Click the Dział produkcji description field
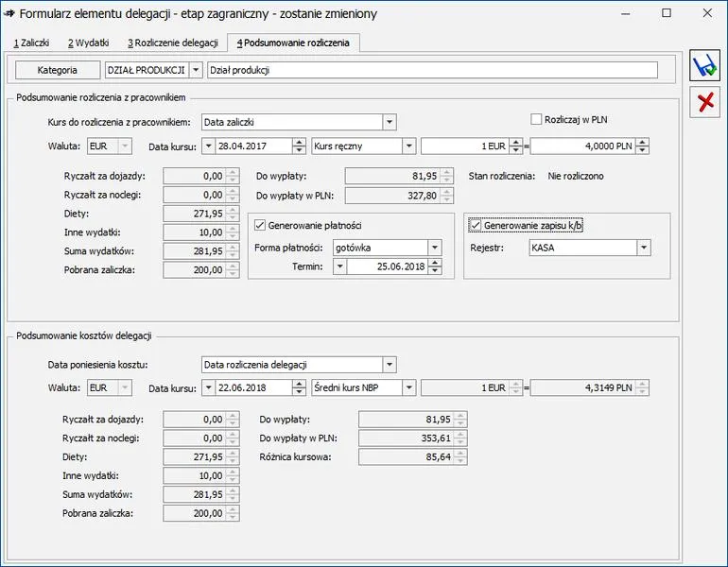The width and height of the screenshot is (728, 567). pos(432,70)
